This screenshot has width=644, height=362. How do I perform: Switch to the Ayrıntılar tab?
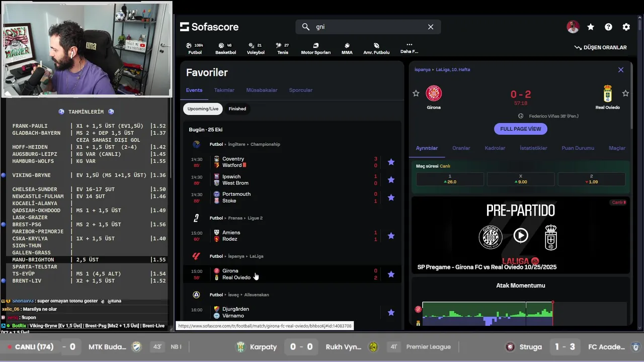tap(427, 148)
